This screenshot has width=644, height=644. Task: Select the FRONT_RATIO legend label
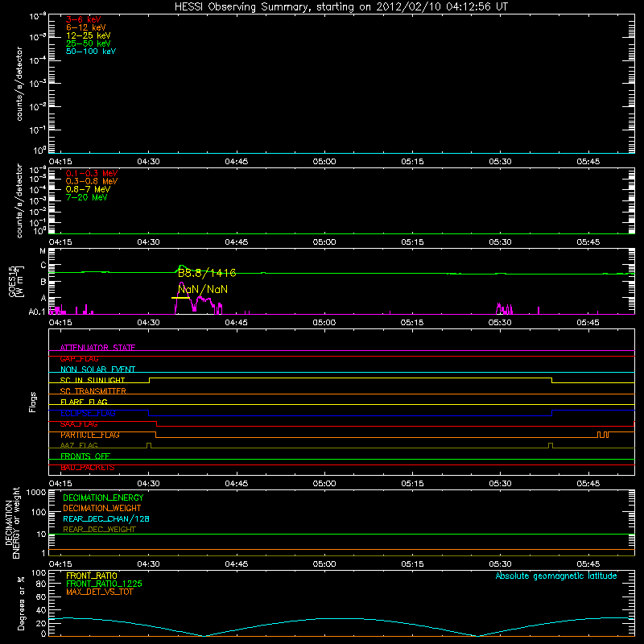[x=92, y=576]
